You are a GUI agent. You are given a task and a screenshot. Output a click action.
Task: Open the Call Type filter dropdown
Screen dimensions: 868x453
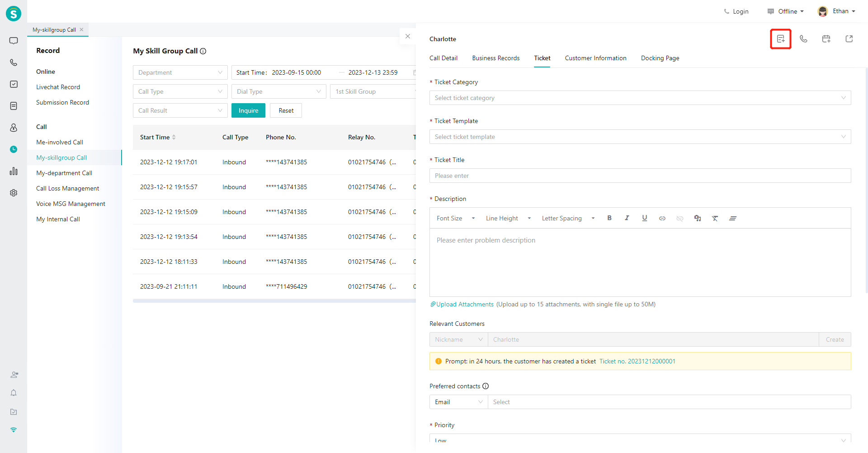click(x=180, y=91)
